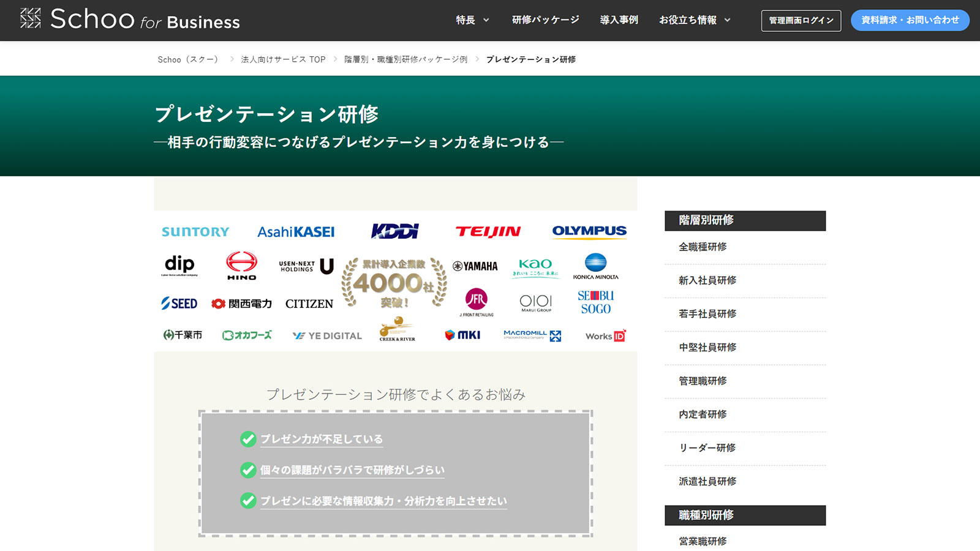The image size is (980, 551).
Task: Click the checkmark beside プレゼン力が不足している
Action: coord(248,439)
